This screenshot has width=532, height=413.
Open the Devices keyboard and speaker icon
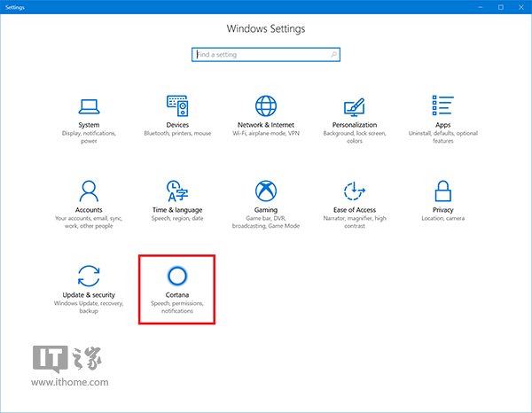177,105
